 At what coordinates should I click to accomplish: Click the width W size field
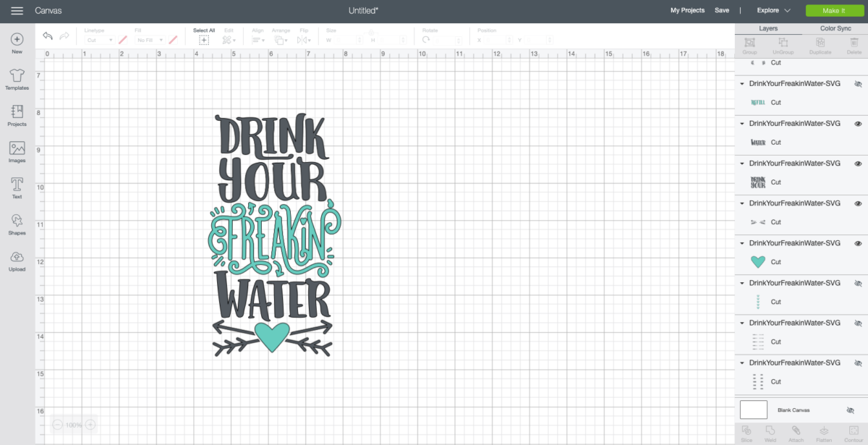pyautogui.click(x=350, y=41)
